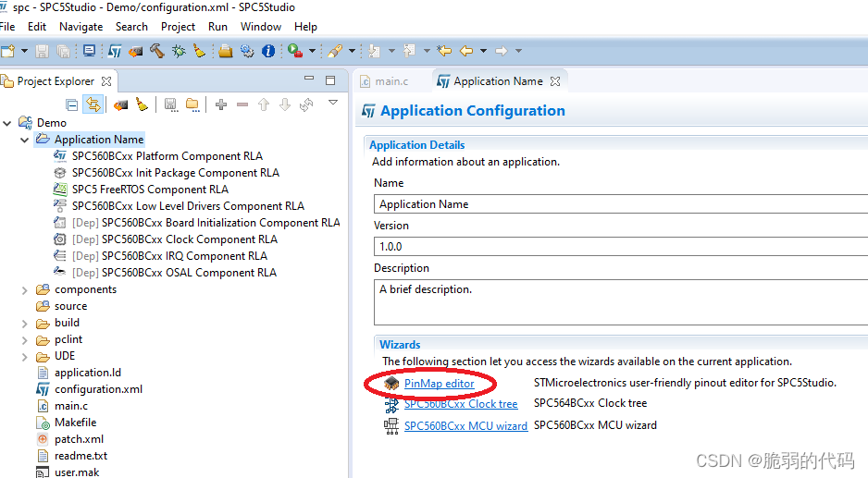Image resolution: width=868 pixels, height=478 pixels.
Task: Collapse the Demo project node
Action: [x=7, y=123]
